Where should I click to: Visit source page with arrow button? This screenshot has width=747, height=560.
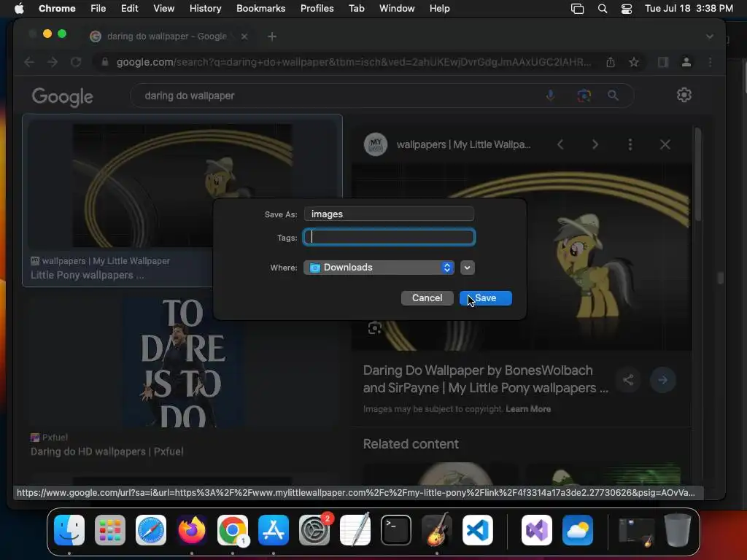coord(662,379)
